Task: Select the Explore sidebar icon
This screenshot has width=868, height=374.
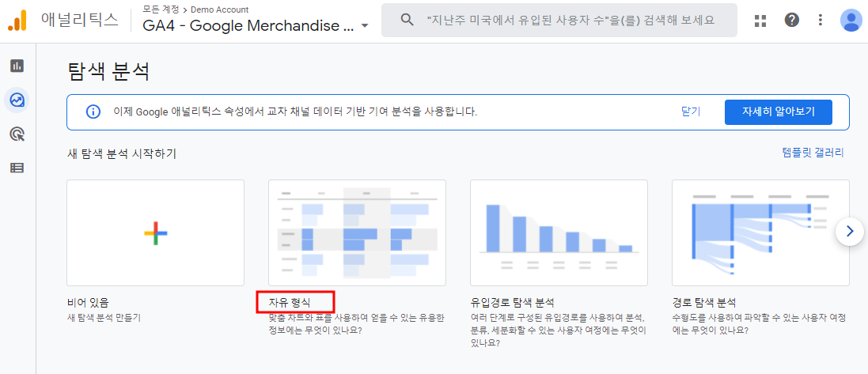Action: tap(17, 100)
